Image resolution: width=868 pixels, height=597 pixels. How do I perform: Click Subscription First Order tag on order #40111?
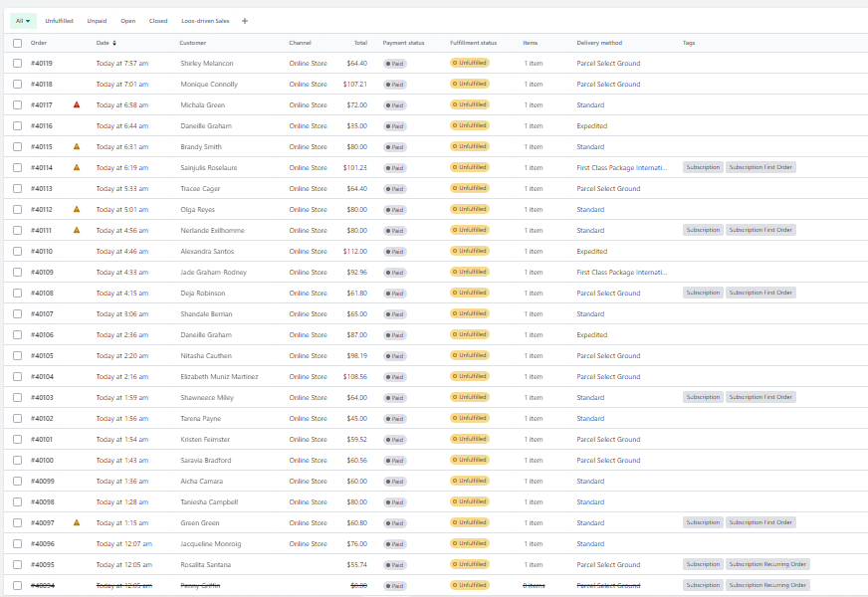point(760,230)
